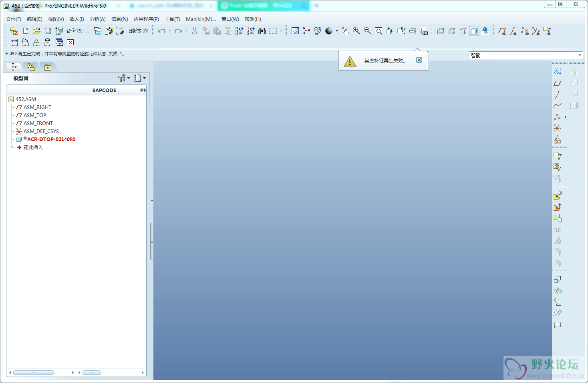Open the File (文件) menu
The height and width of the screenshot is (383, 588).
pyautogui.click(x=14, y=19)
